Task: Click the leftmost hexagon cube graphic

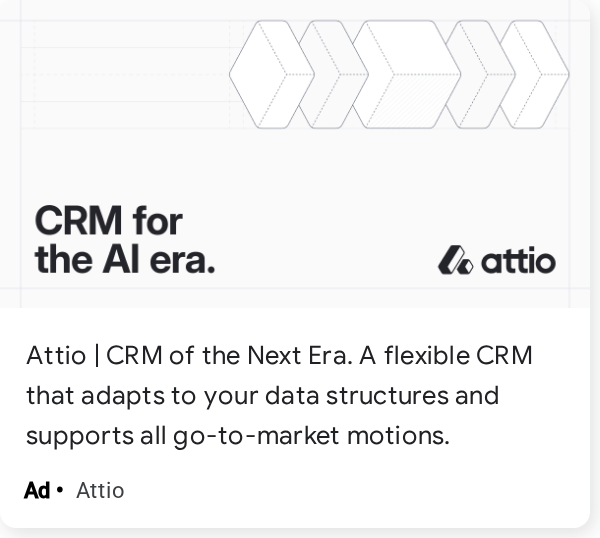Action: (x=264, y=74)
